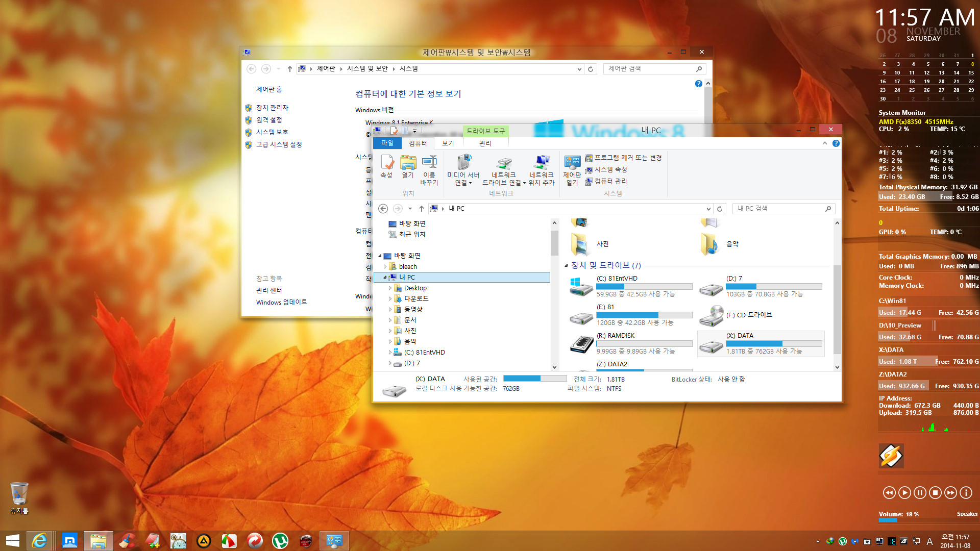
Task: Stop in the desktop media widget
Action: tap(935, 492)
